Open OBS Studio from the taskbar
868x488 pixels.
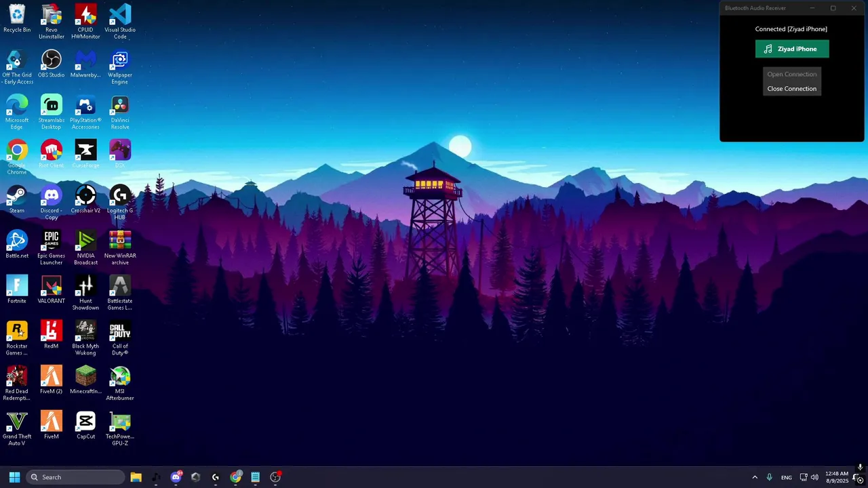275,477
